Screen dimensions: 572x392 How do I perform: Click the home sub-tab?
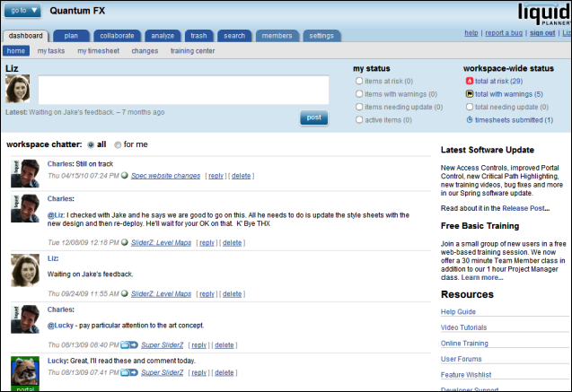pos(16,50)
